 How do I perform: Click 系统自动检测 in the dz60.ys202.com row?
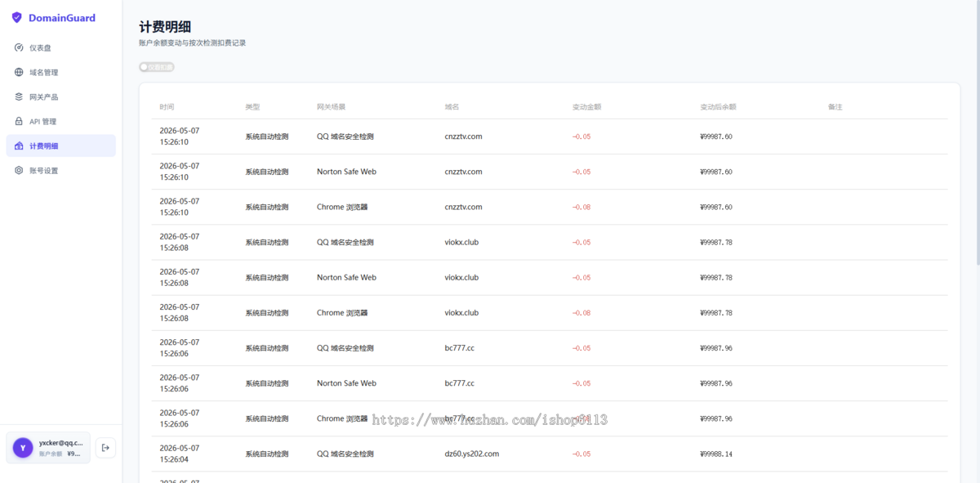[x=267, y=453]
